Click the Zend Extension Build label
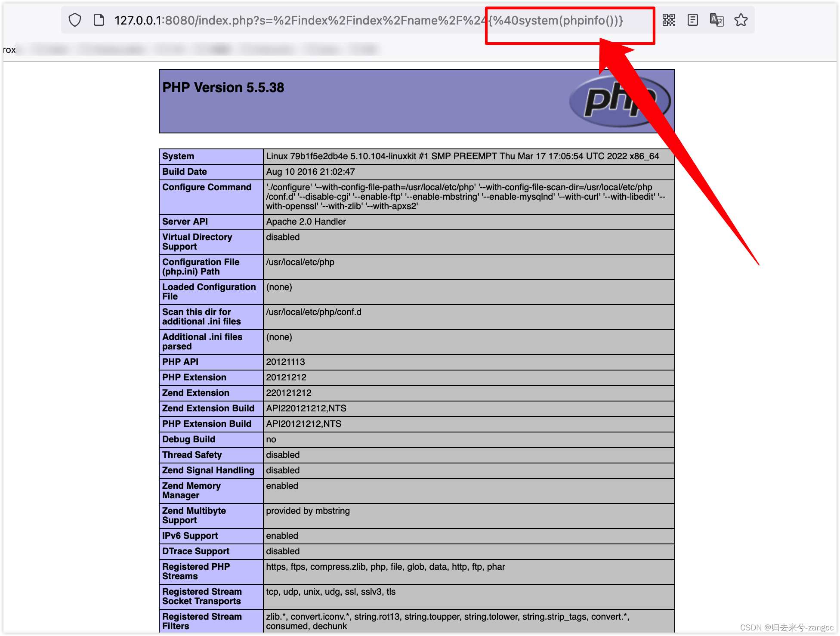Screen dimensions: 840x636 tap(208, 408)
